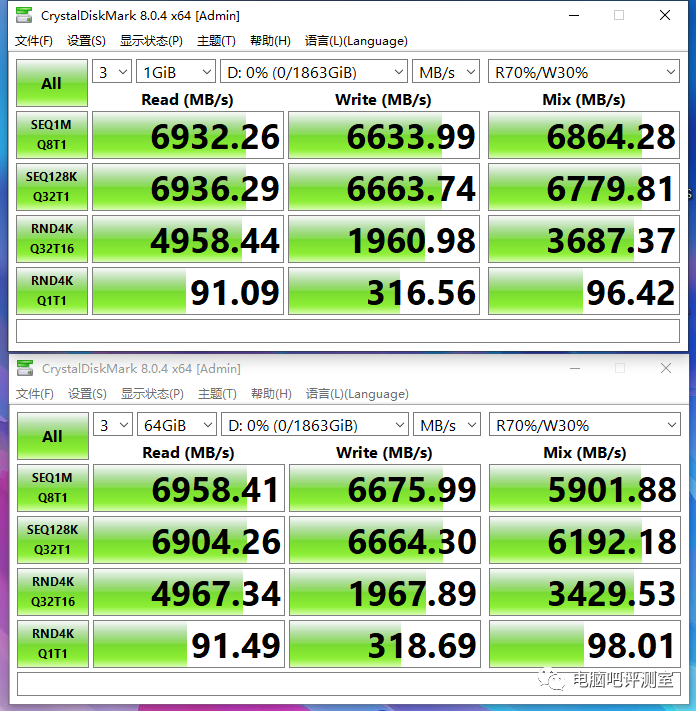Close the top CrystalDiskMark window
This screenshot has height=711, width=696.
pyautogui.click(x=665, y=15)
